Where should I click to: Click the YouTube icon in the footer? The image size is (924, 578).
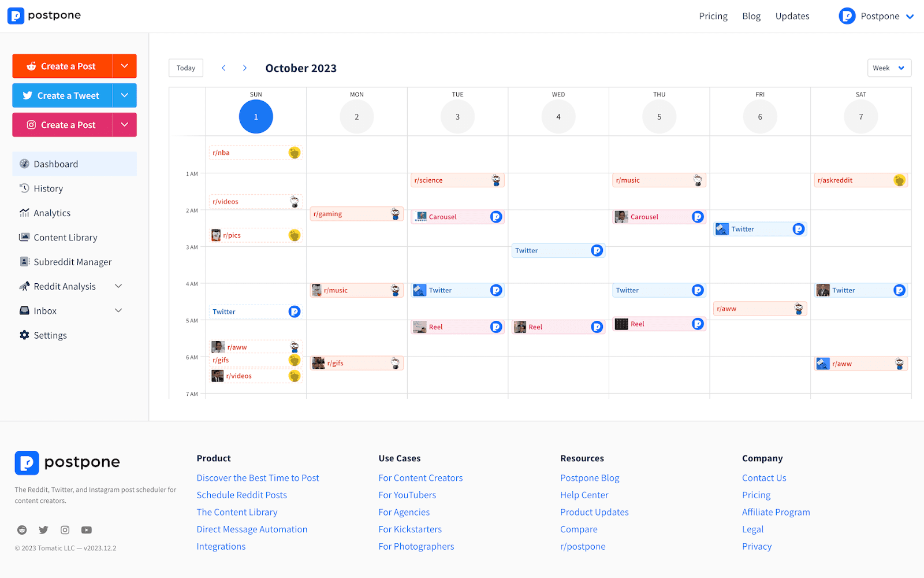click(86, 529)
